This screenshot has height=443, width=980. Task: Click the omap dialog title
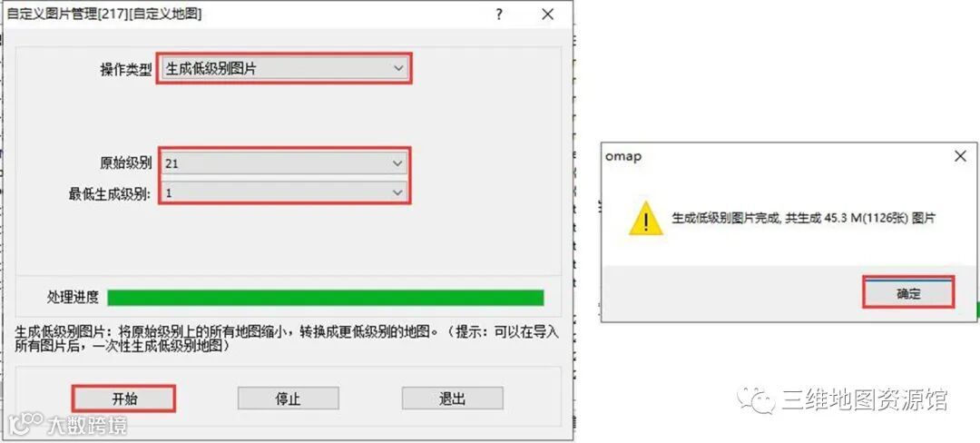[623, 157]
